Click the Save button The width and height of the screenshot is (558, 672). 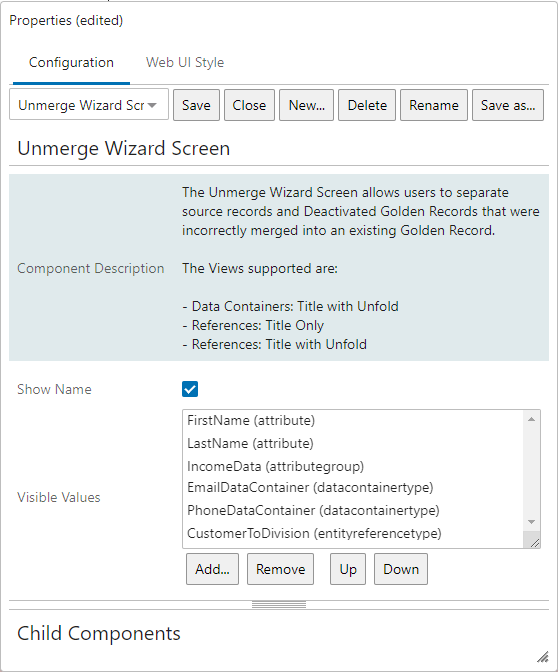(196, 105)
